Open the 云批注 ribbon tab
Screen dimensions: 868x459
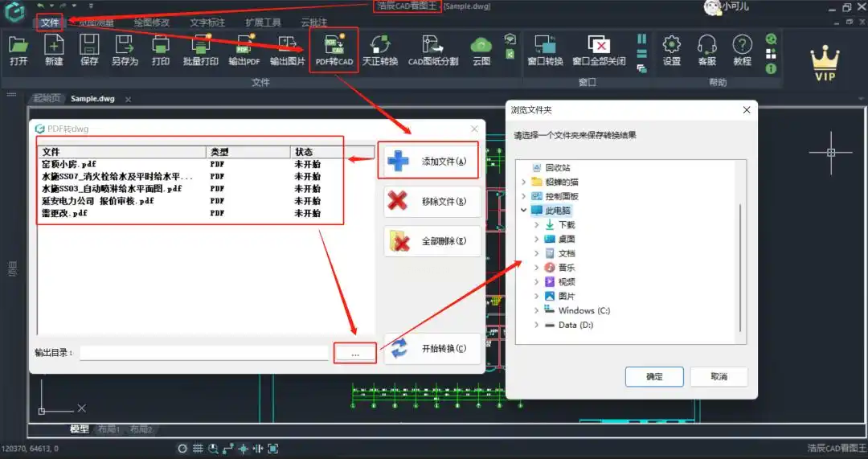pos(314,23)
